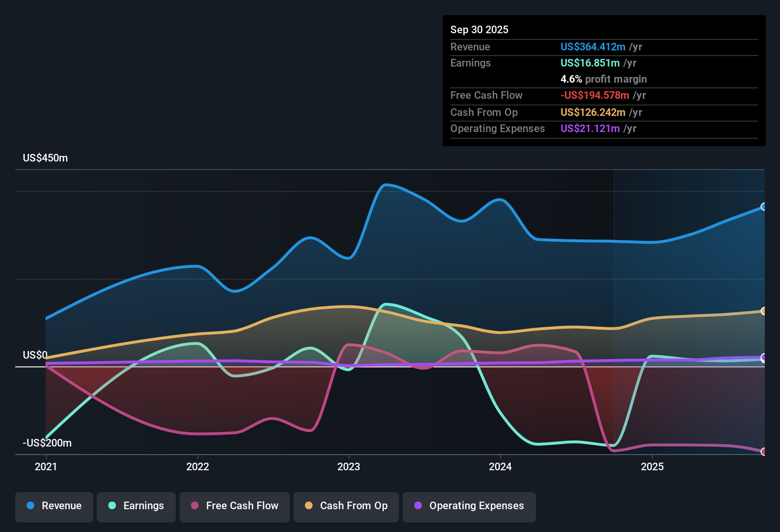Click the 2024 x-axis label
780x532 pixels.
coord(500,467)
